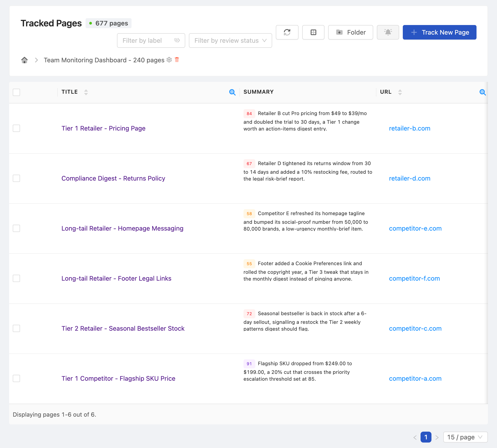Viewport: 497px width, 448px height.
Task: Check the Seasonal Bestseller Stock row
Action: (16, 328)
